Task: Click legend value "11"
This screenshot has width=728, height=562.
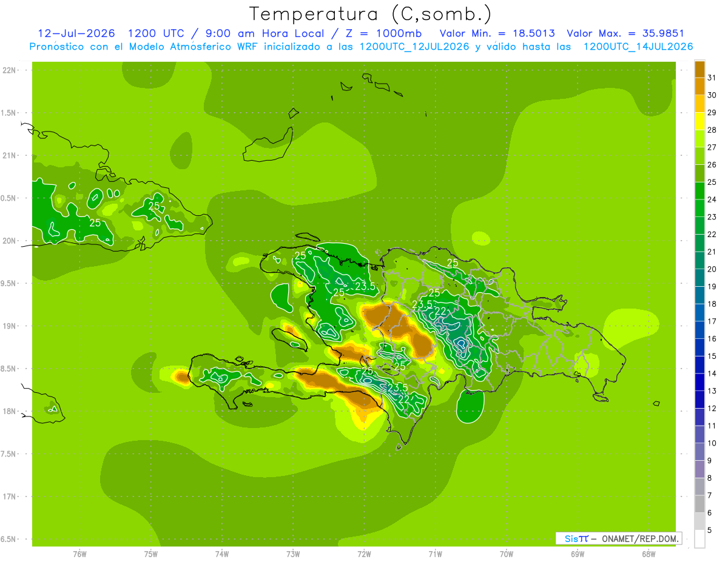Action: [x=712, y=426]
